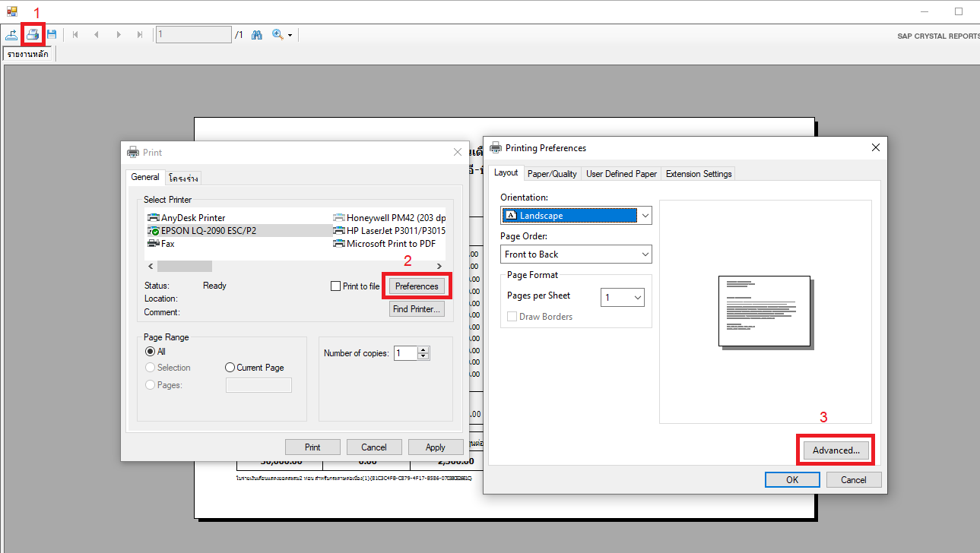Viewport: 980px width, 553px height.
Task: Click the zoom magnifier icon
Action: pyautogui.click(x=278, y=35)
